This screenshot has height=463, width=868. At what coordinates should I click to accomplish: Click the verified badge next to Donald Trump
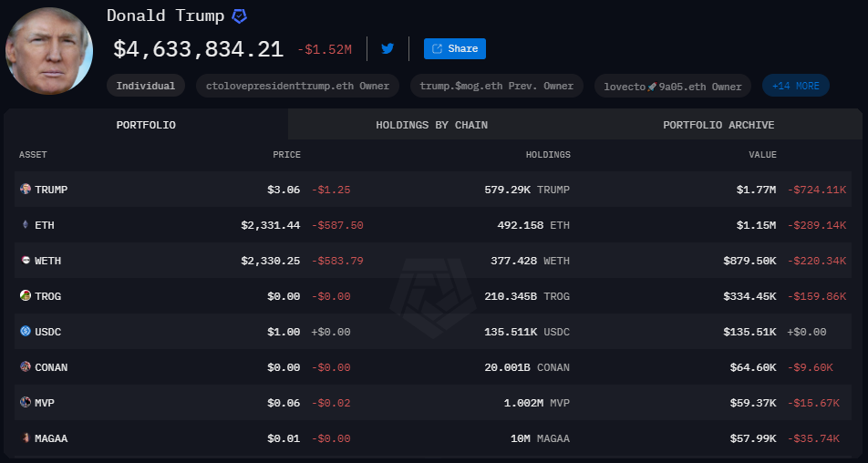(239, 16)
